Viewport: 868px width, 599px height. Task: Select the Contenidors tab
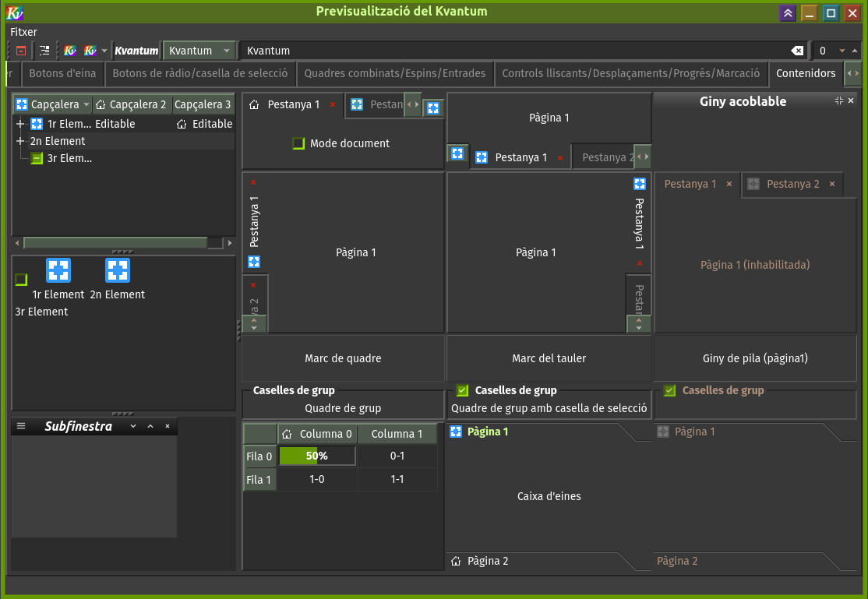click(806, 73)
